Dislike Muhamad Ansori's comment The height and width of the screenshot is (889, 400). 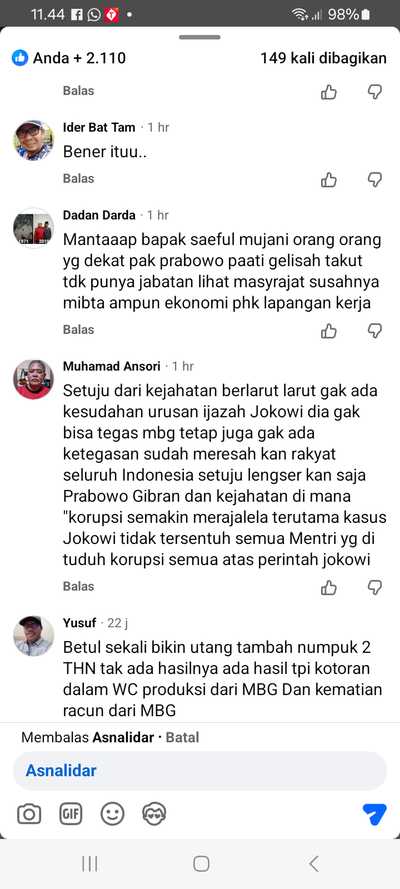375,588
